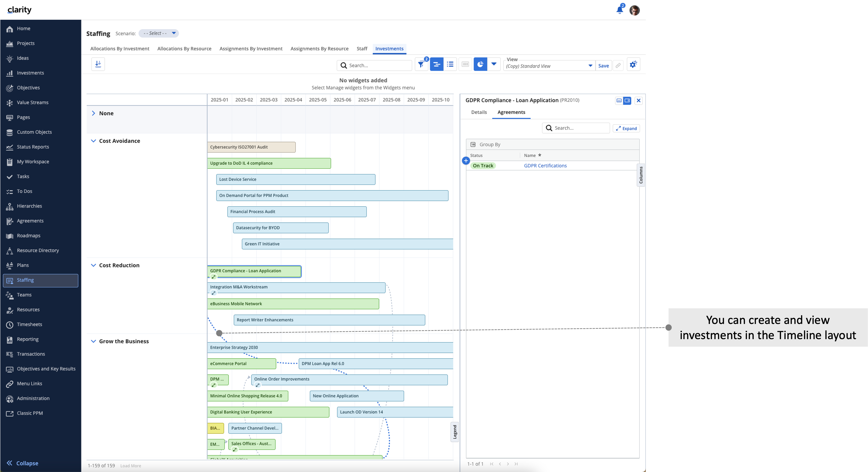
Task: Open the Group By bar icon
Action: 473,144
